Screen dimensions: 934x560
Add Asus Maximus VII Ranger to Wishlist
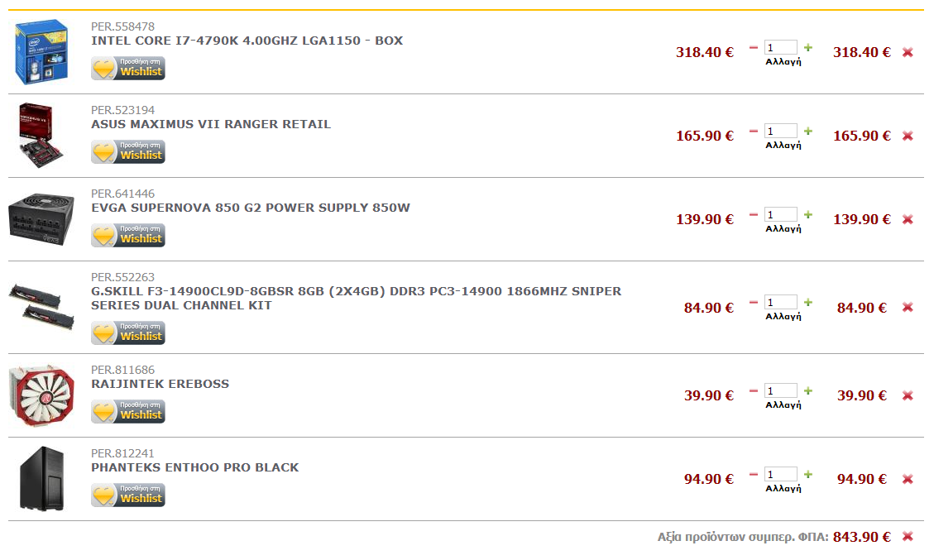coord(128,151)
